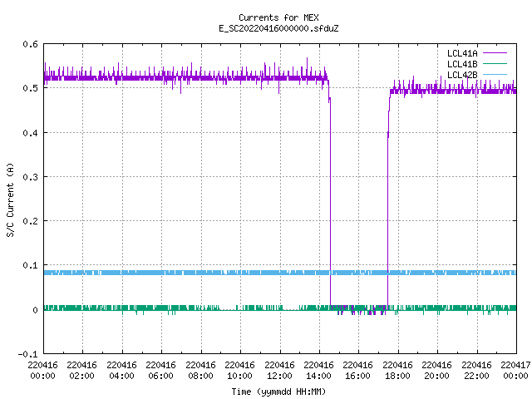Click the -0.1 y-axis tick value
Image resolution: width=532 pixels, height=399 pixels.
click(27, 354)
